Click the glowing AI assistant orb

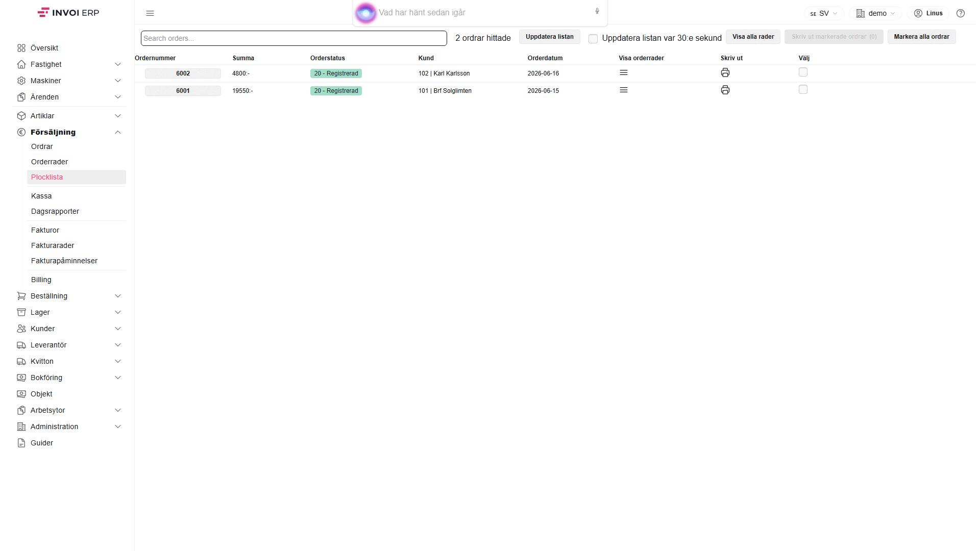click(366, 13)
